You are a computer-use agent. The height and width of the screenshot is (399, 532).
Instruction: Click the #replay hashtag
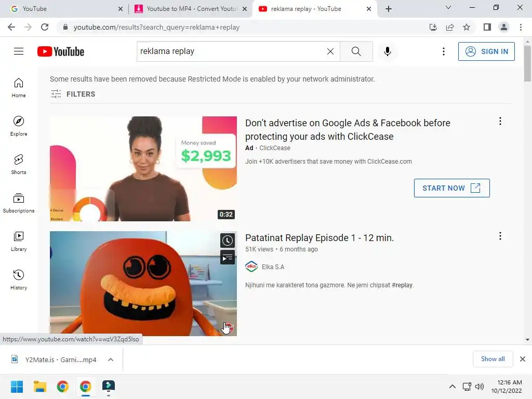(402, 285)
